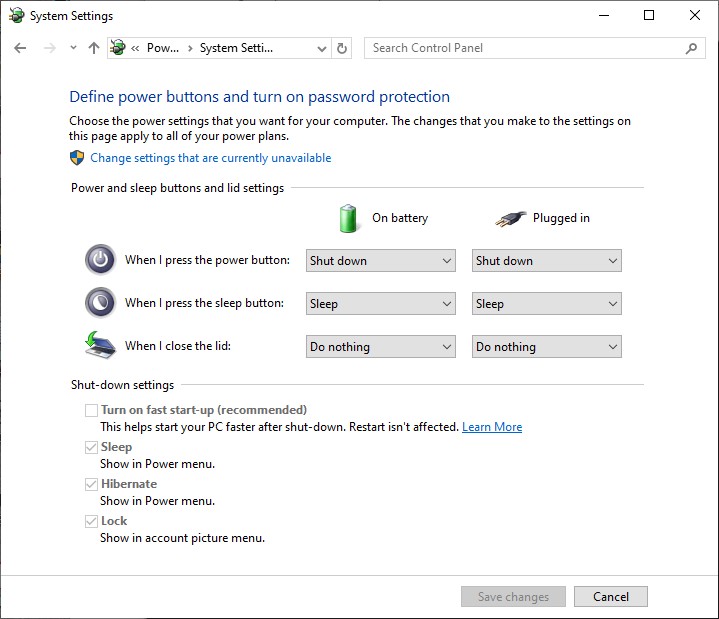Open the 'Learn More' link
The width and height of the screenshot is (719, 619).
pyautogui.click(x=492, y=427)
